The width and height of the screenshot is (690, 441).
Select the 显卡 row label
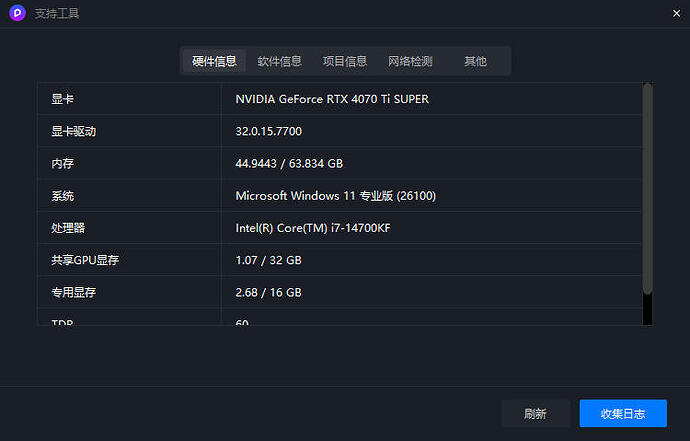coord(62,99)
